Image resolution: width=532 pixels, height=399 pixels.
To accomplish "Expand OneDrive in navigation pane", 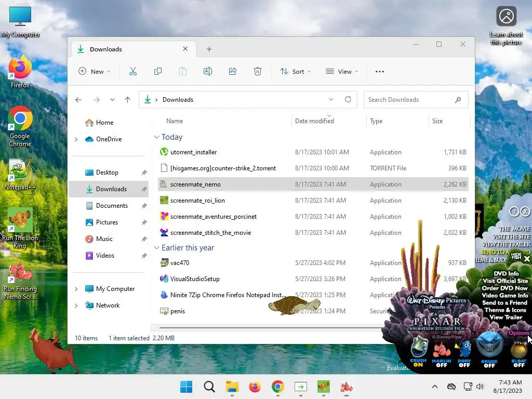I will coord(76,139).
